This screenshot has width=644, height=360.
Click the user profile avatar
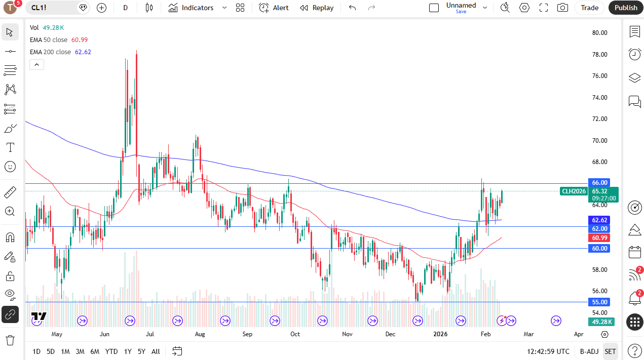pos(10,8)
